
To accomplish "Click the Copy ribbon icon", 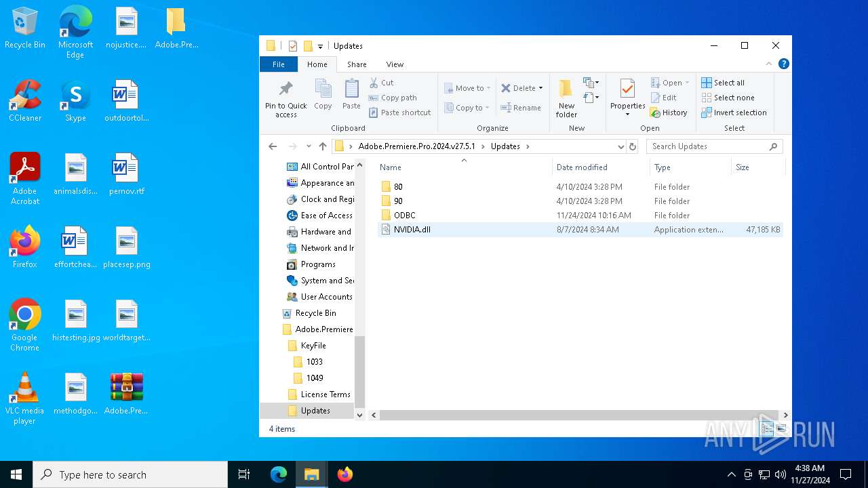I will [323, 95].
